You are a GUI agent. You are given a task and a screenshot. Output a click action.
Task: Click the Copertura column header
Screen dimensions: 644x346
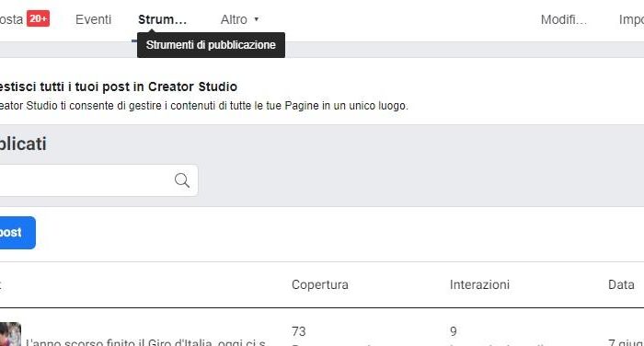point(320,284)
